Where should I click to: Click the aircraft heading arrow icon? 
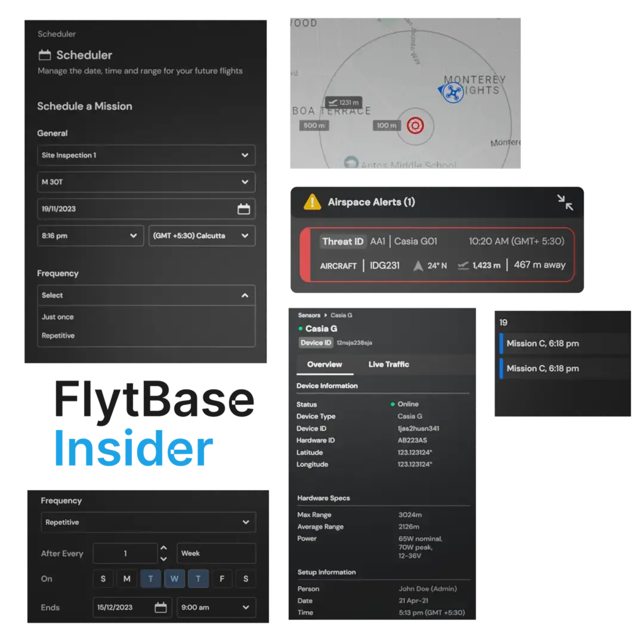click(x=418, y=266)
